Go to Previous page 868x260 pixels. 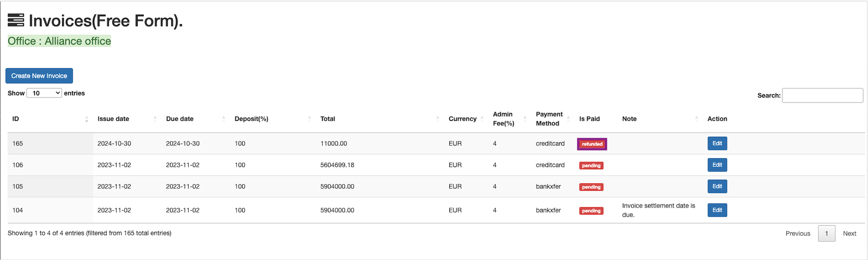click(x=797, y=233)
